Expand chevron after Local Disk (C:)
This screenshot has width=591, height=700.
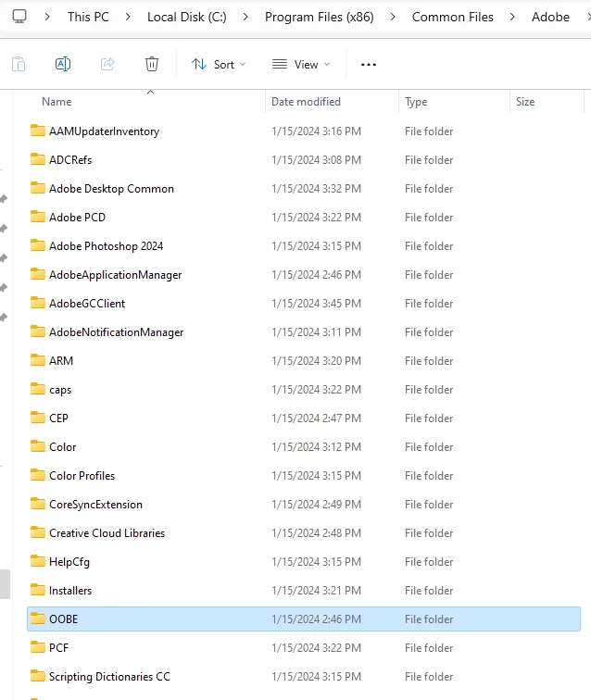click(245, 17)
